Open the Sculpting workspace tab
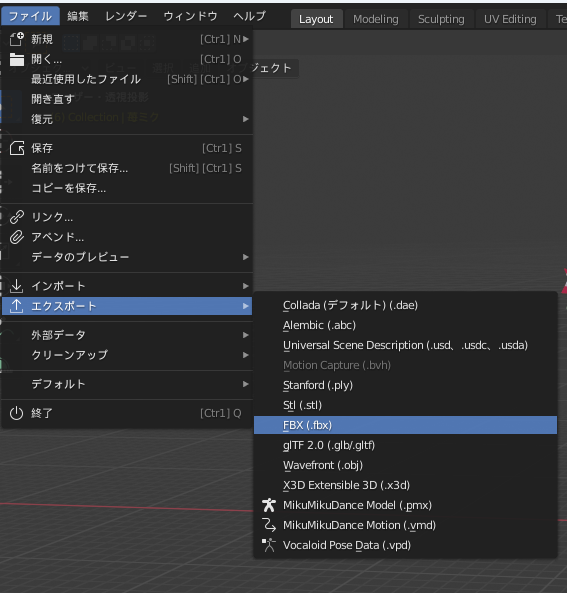Screen dimensions: 567x593 click(441, 19)
